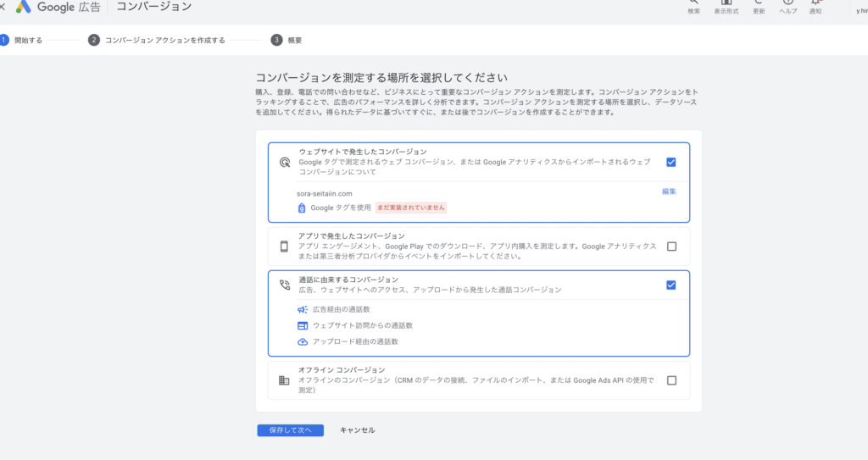Click the キャンセル button

coord(357,430)
